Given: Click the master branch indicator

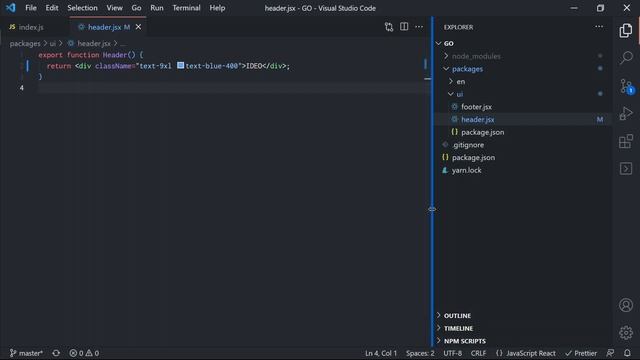Looking at the screenshot, I should pyautogui.click(x=26, y=353).
